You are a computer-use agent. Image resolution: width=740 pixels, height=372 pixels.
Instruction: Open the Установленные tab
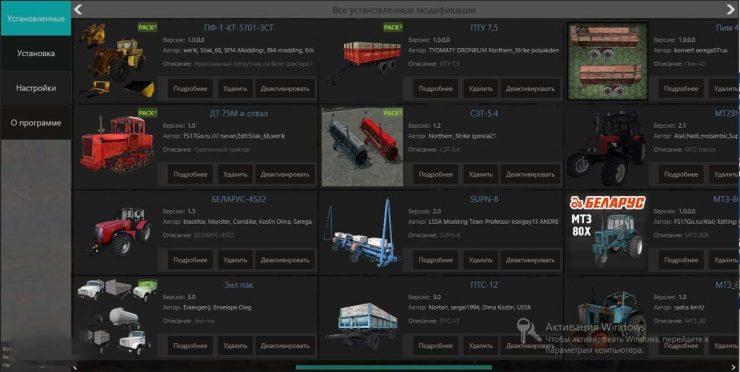pyautogui.click(x=36, y=19)
